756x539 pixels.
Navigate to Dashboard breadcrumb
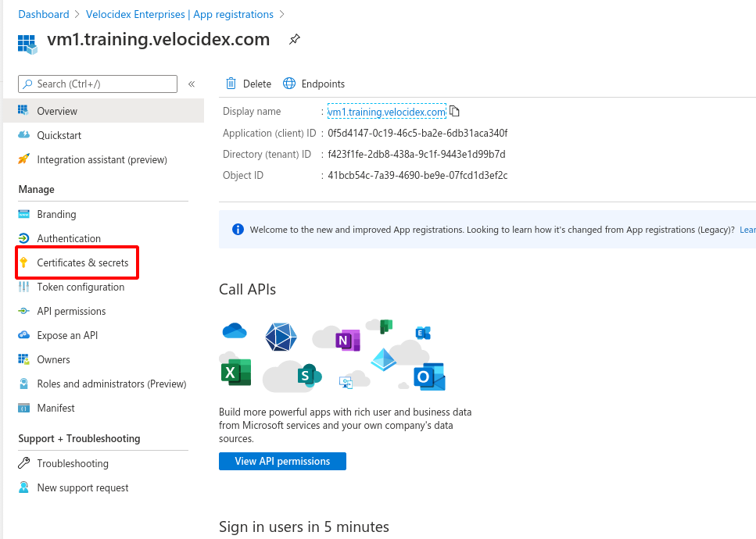44,14
